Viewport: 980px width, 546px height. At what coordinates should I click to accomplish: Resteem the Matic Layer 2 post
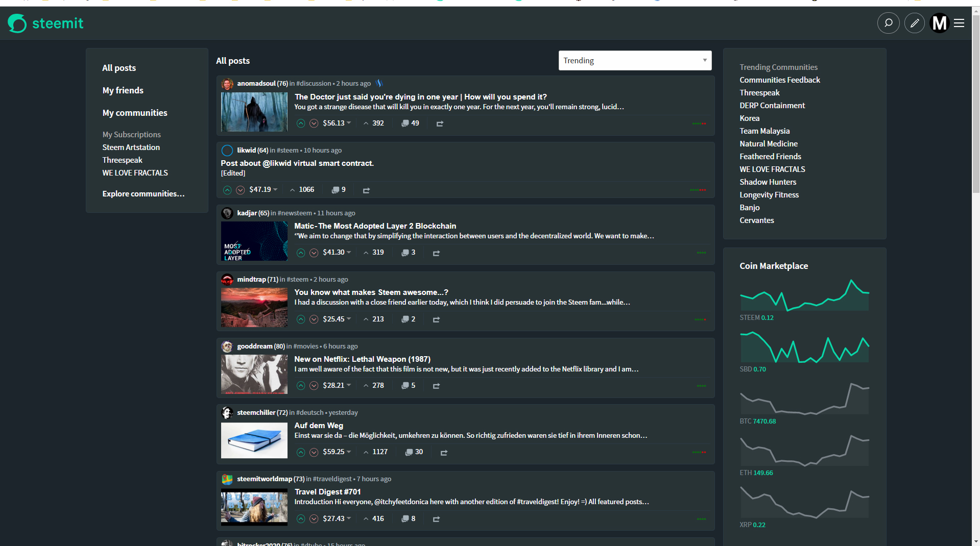[436, 253]
